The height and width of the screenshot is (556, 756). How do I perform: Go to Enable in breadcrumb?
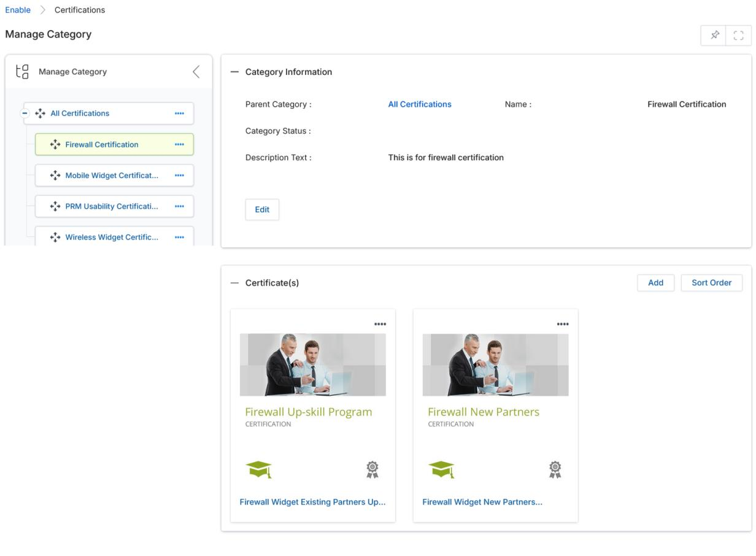tap(18, 10)
